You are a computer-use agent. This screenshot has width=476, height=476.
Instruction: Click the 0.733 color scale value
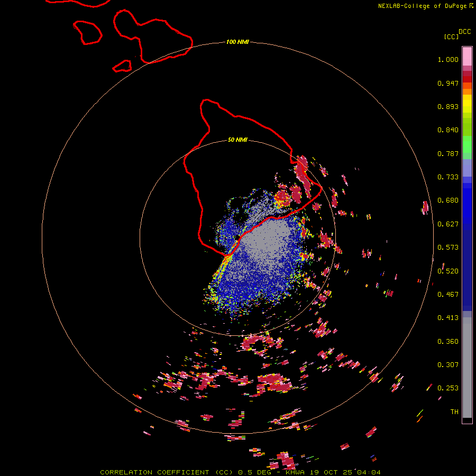point(448,177)
